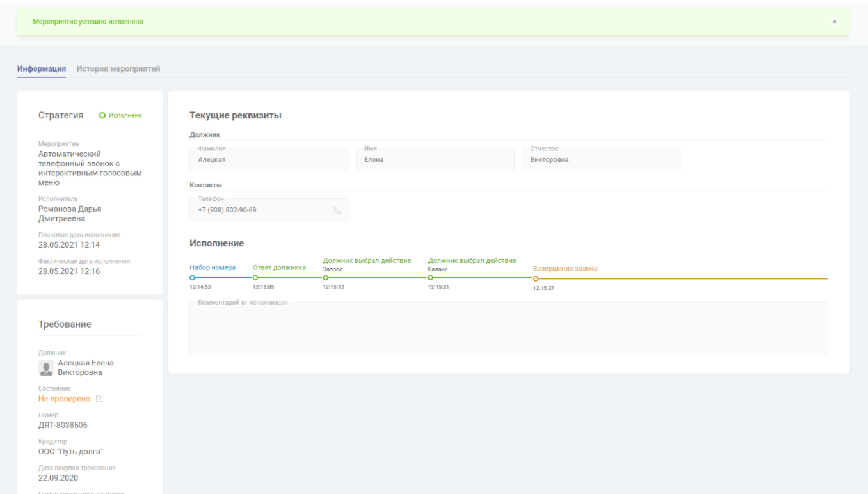Click the timestamp 12:14:53
This screenshot has width=868, height=494.
(200, 287)
